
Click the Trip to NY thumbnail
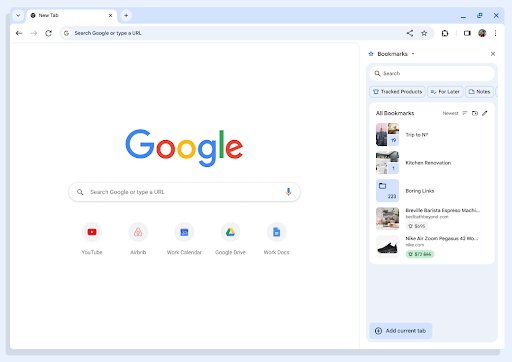coord(387,135)
